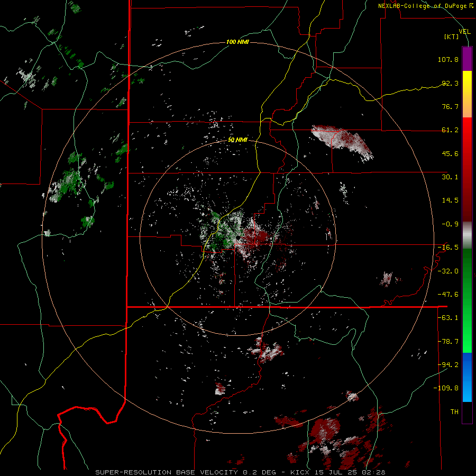This screenshot has height=476, width=476.
Task: Click the [KT] units label
Action: tap(451, 36)
